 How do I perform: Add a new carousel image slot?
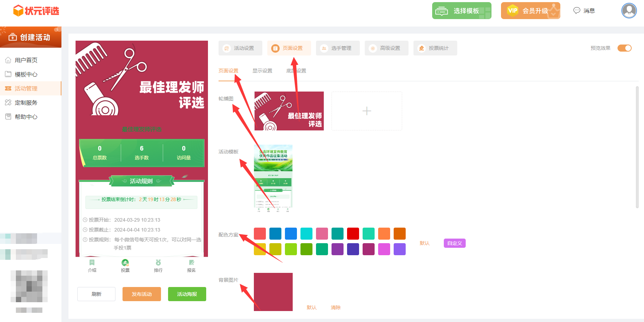pyautogui.click(x=367, y=111)
